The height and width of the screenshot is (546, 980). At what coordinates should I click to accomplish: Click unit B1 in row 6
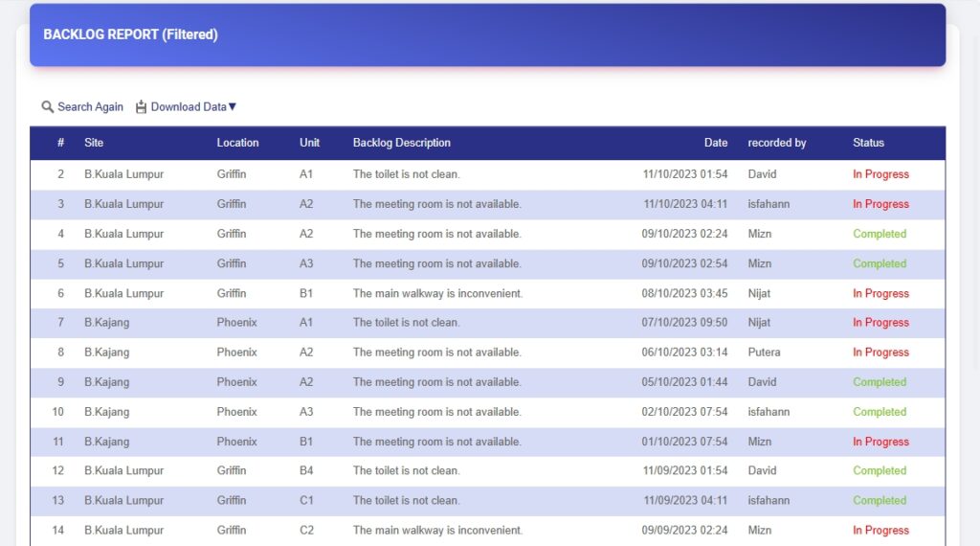point(305,293)
